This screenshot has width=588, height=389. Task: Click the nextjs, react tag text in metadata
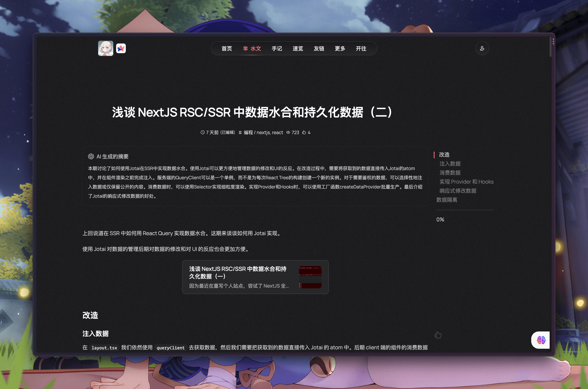click(x=270, y=132)
